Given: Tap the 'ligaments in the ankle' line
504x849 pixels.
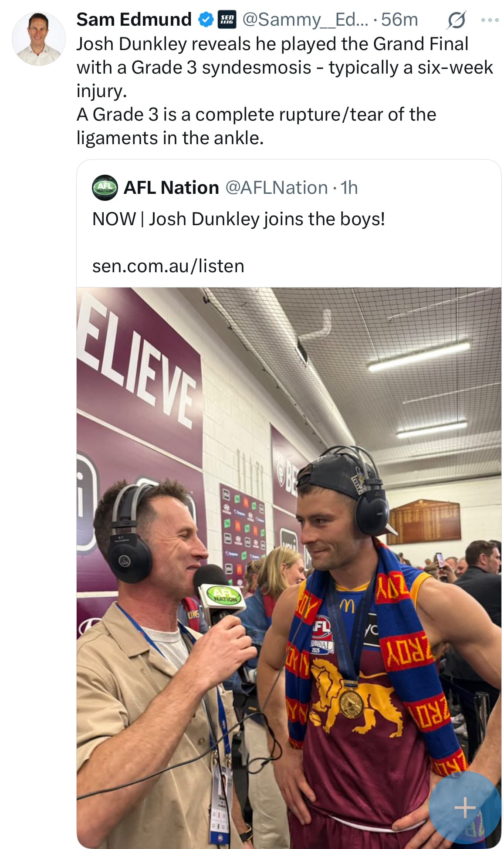Looking at the screenshot, I should [x=170, y=138].
